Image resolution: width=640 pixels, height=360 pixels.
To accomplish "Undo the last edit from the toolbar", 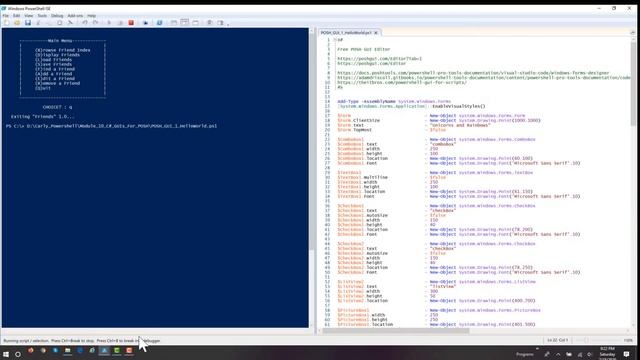I will [x=85, y=22].
